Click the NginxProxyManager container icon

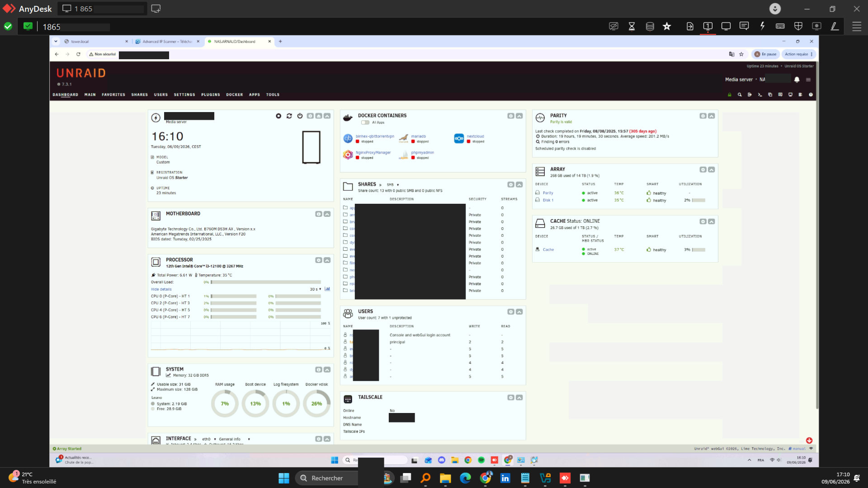[348, 155]
